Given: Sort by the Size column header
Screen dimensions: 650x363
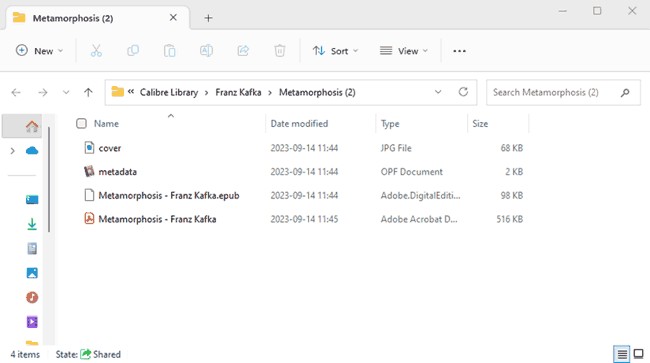Looking at the screenshot, I should point(480,123).
